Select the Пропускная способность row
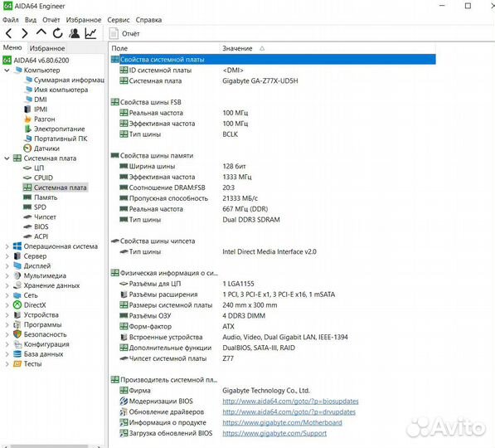495x448 pixels. click(x=273, y=198)
